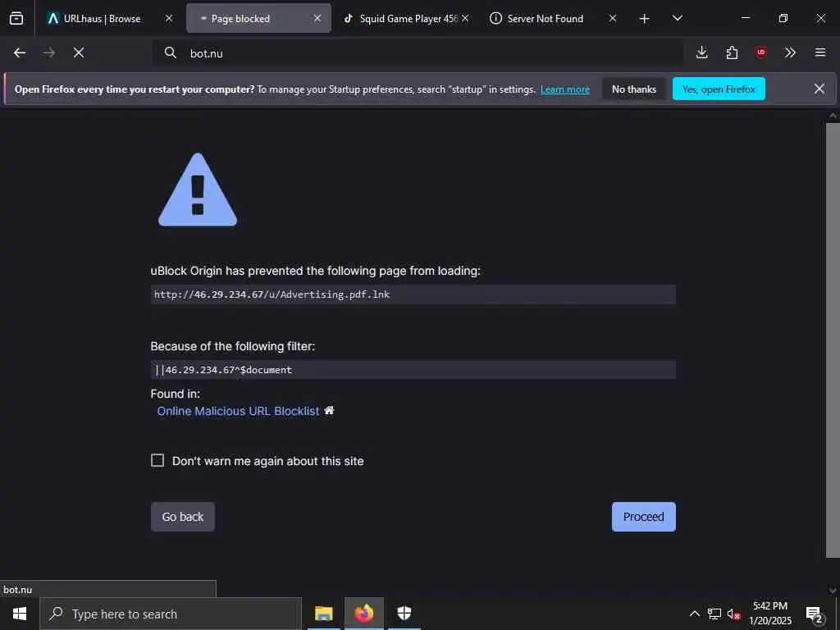Close the Page blocked tab
Viewport: 840px width, 630px height.
pyautogui.click(x=317, y=18)
